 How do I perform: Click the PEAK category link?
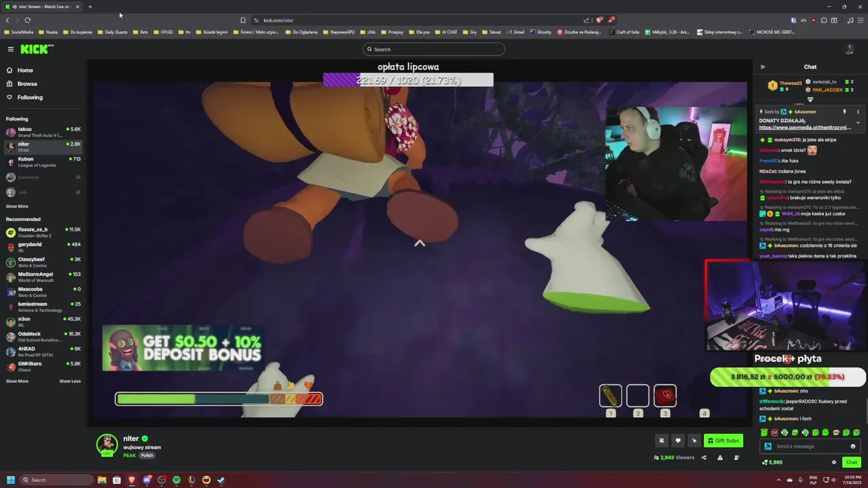pyautogui.click(x=130, y=455)
